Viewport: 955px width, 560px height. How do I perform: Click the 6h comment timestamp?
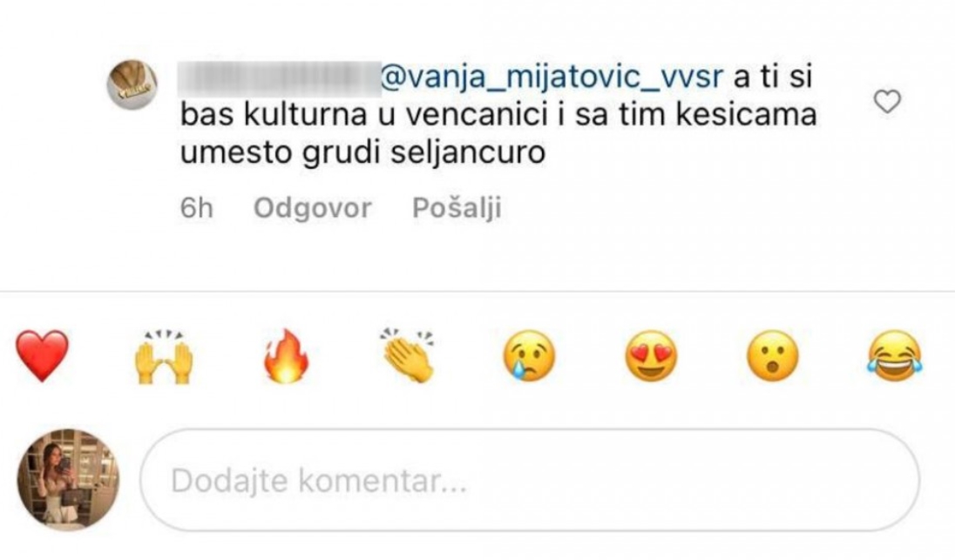coord(196,208)
